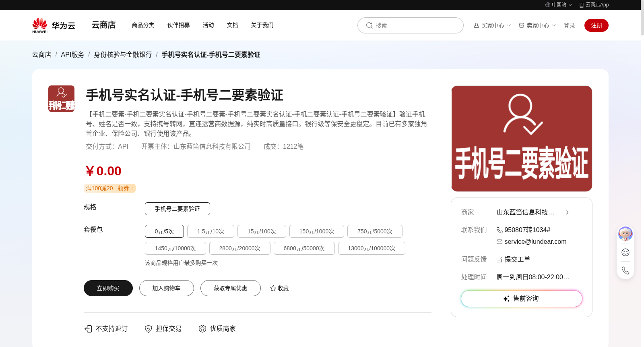This screenshot has width=644, height=347.
Task: Click the sparkle icon in 售前咨询
Action: click(x=506, y=299)
